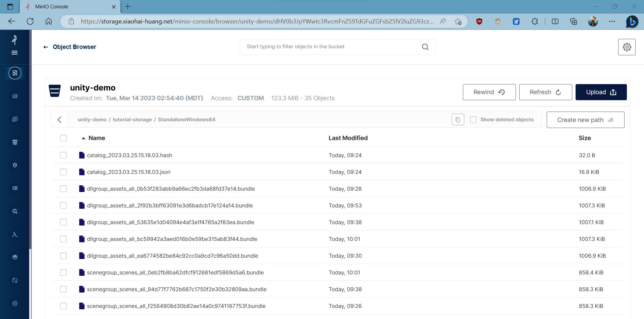
Task: Focus the filter objects search field
Action: [x=332, y=47]
